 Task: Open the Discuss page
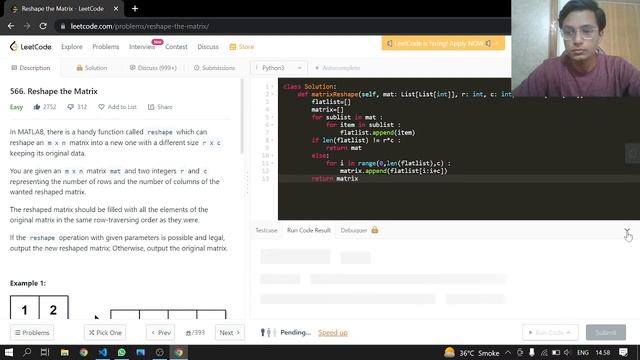tap(208, 47)
